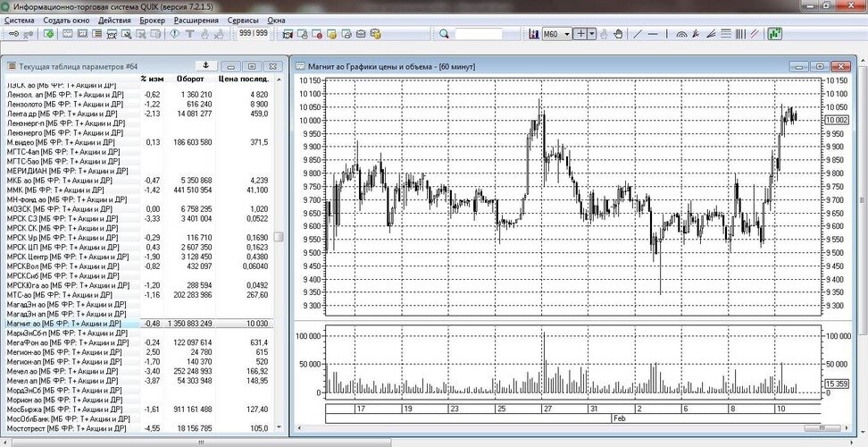Viewport: 868px width, 447px height.
Task: Click the exclamation mark toolbar icon
Action: (174, 34)
